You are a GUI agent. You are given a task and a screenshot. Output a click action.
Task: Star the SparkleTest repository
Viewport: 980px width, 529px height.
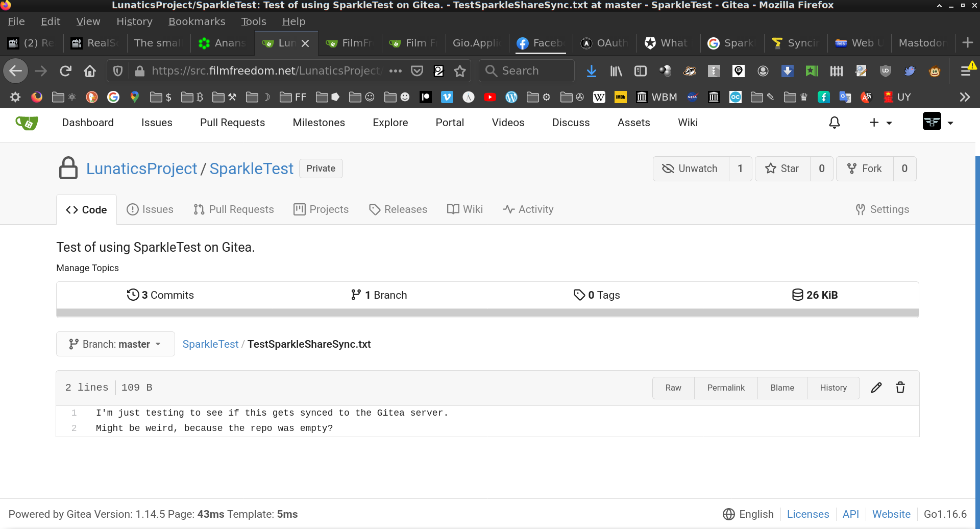coord(782,169)
